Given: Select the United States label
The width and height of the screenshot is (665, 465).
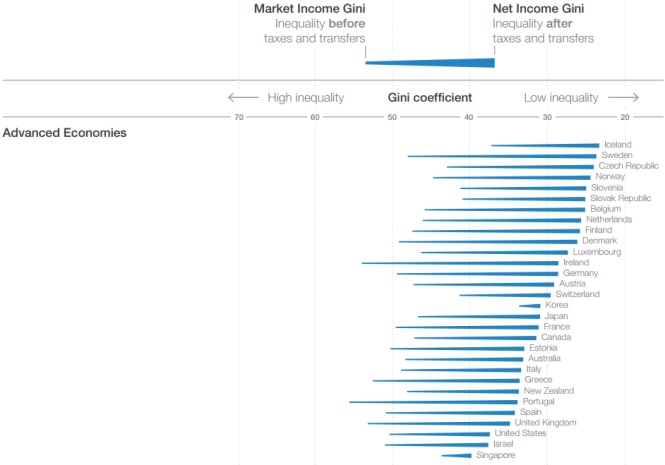Looking at the screenshot, I should pyautogui.click(x=520, y=433).
